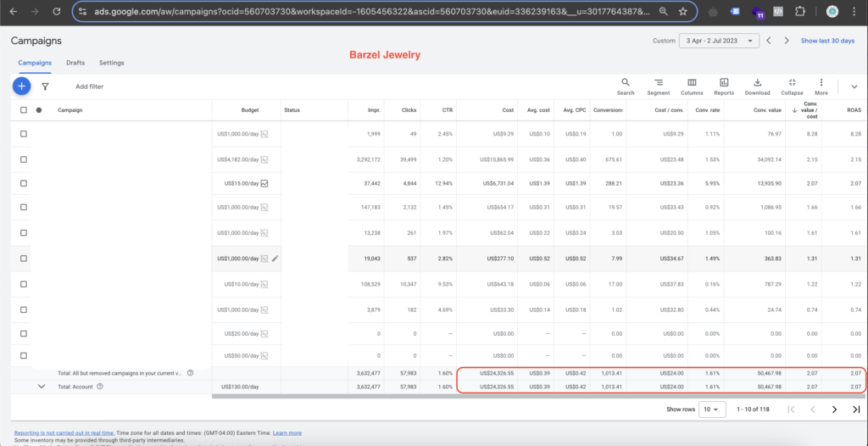Sort by the Cost column header
868x446 pixels.
[x=509, y=109]
